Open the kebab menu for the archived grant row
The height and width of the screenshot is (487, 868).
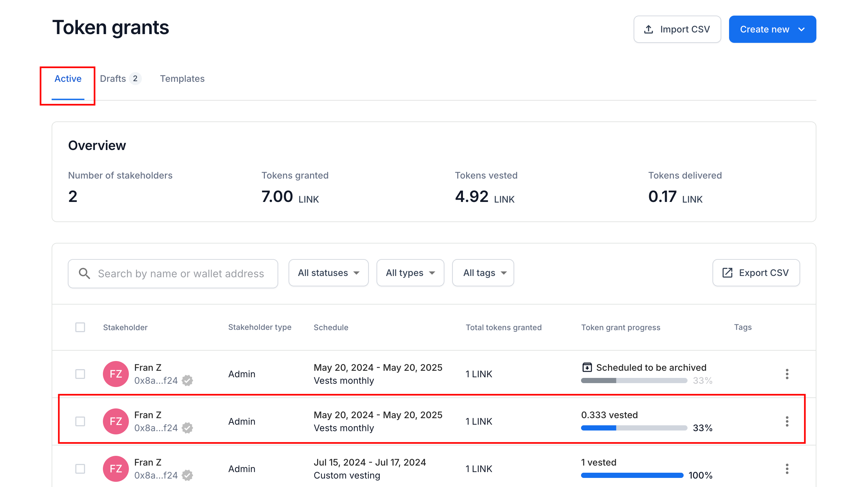tap(787, 374)
